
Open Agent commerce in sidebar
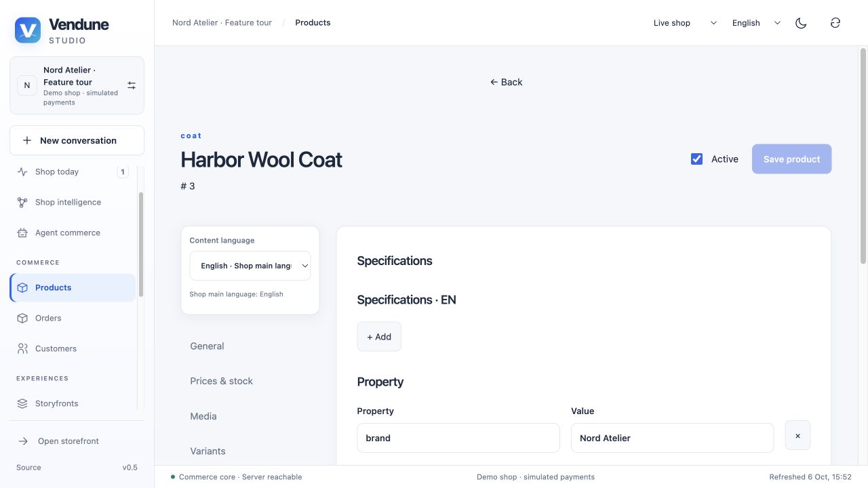(x=73, y=232)
